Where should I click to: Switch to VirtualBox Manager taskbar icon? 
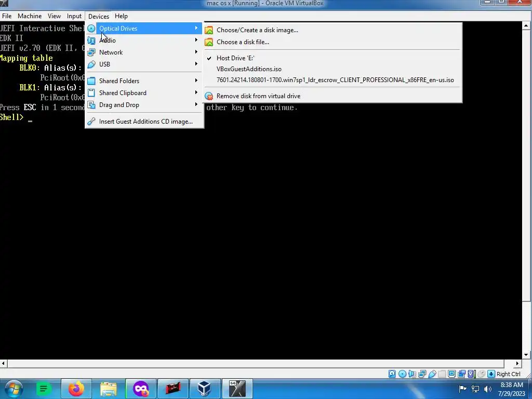pos(205,389)
